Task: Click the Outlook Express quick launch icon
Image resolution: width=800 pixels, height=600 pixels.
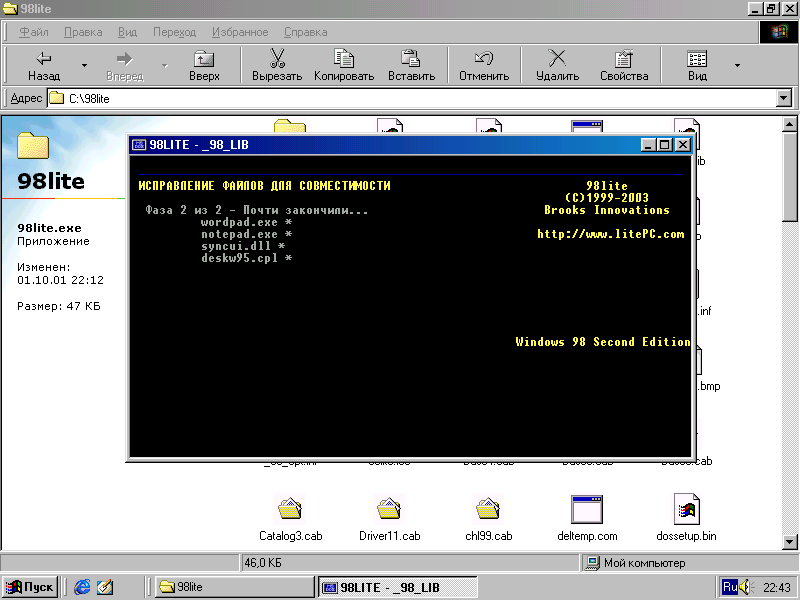Action: (105, 587)
